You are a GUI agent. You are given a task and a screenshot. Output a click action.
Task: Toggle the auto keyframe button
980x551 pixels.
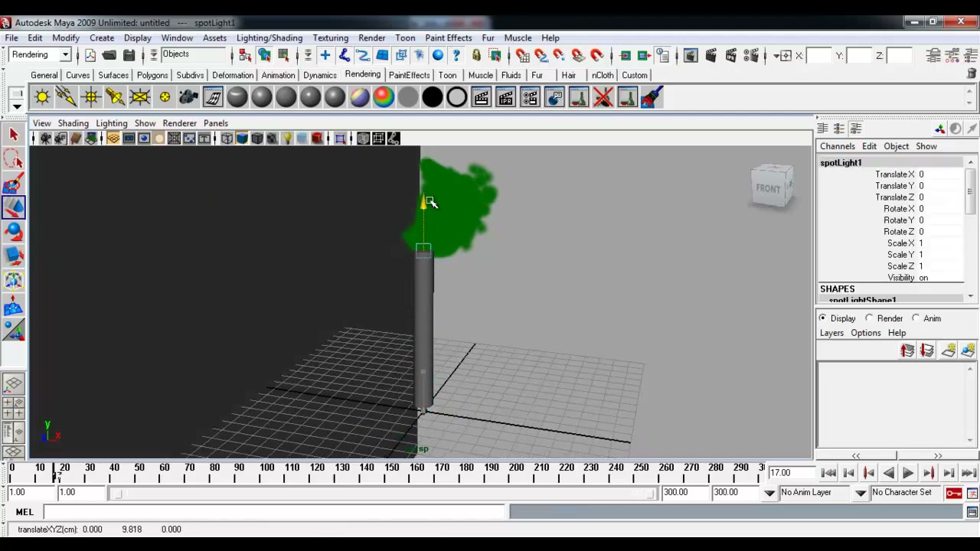(x=954, y=493)
